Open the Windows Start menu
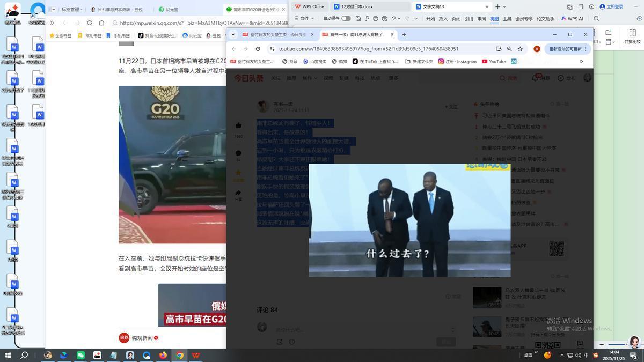 tap(8, 355)
